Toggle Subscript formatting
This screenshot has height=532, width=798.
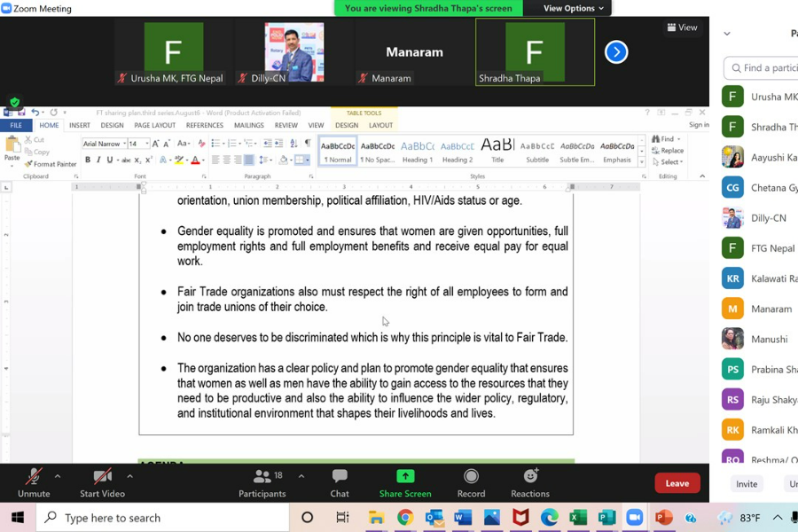(x=137, y=160)
